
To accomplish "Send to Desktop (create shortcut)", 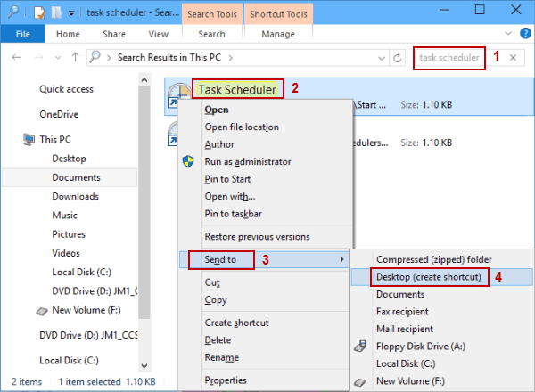I will [429, 277].
